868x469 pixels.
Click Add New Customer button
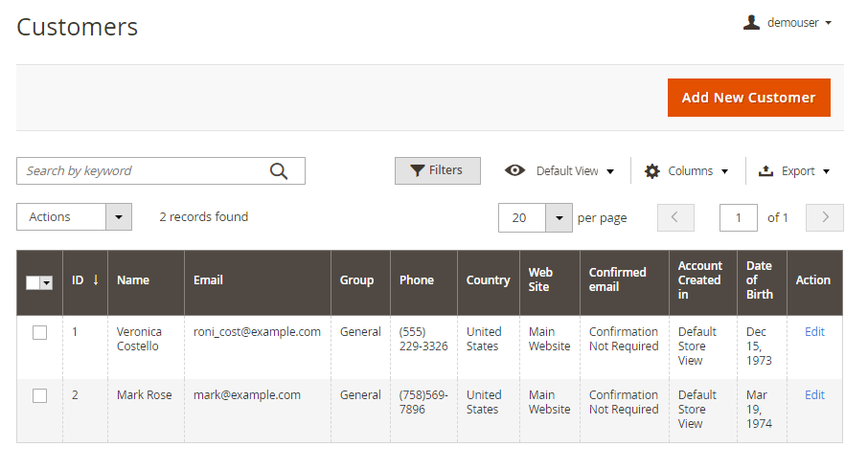(x=748, y=98)
